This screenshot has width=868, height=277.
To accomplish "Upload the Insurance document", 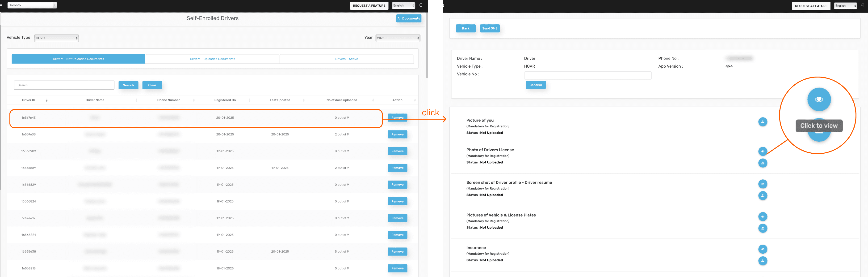I will tap(763, 261).
